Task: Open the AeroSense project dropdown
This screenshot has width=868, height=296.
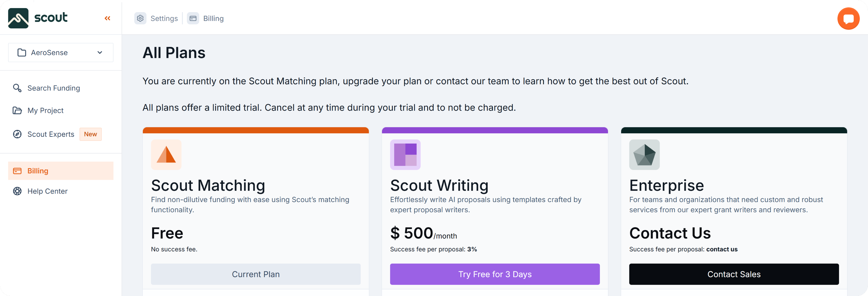Action: coord(61,53)
